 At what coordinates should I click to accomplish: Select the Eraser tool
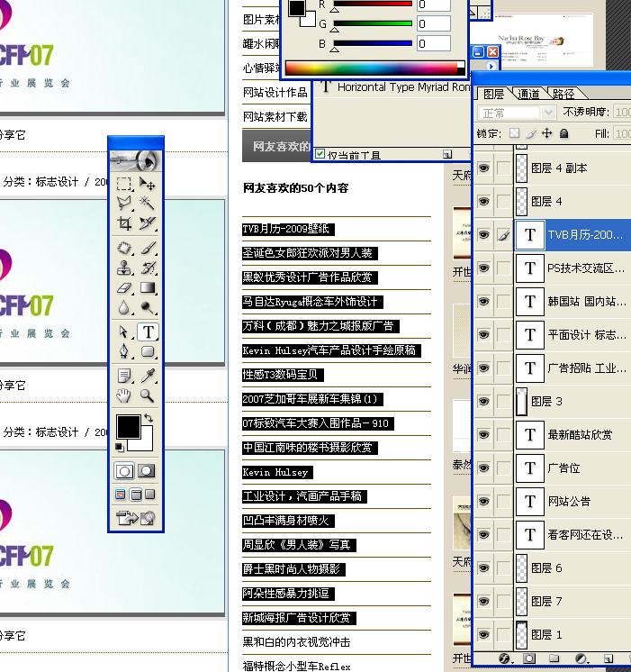point(124,287)
